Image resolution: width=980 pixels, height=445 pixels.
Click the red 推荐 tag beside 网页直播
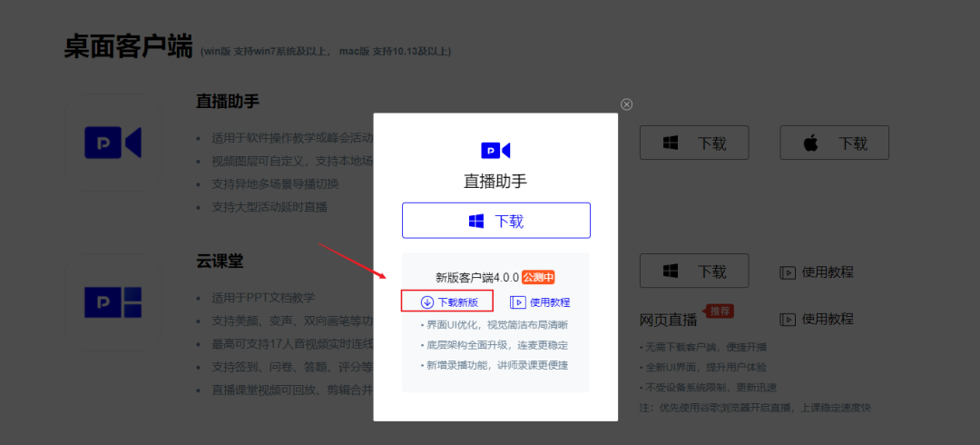720,311
